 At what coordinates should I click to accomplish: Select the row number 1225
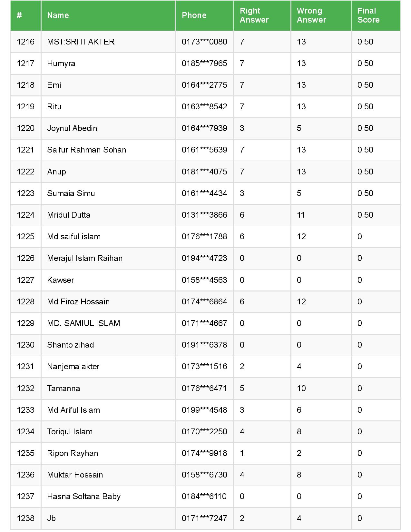25,237
